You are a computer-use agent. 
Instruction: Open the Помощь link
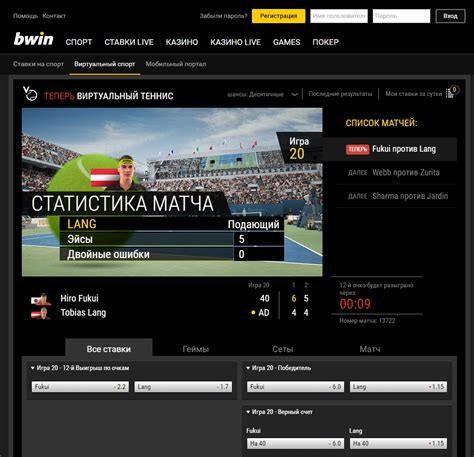[x=25, y=16]
